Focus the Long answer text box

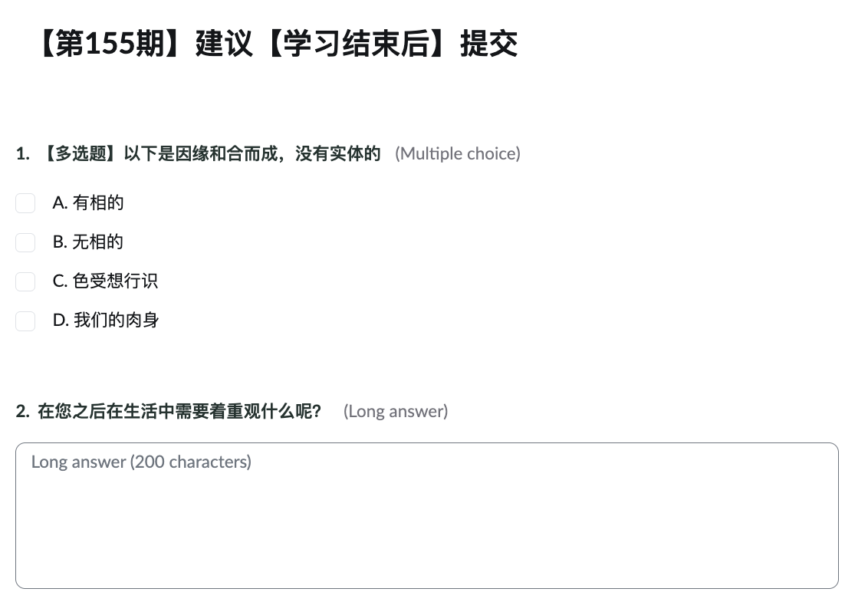[426, 529]
